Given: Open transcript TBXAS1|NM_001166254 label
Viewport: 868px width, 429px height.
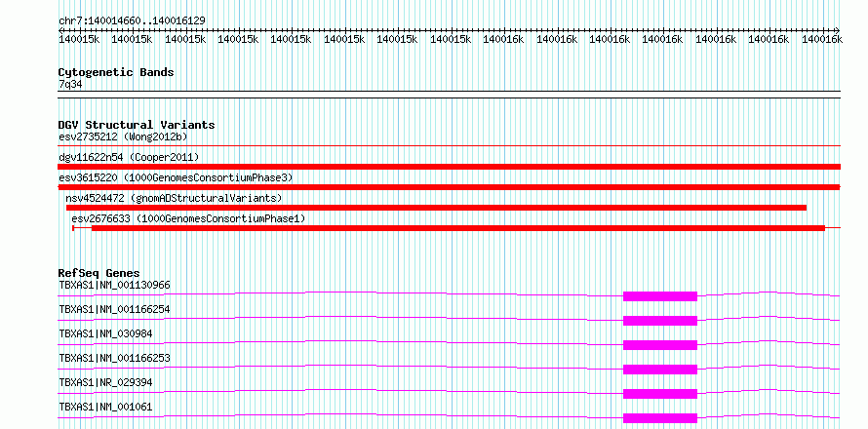Looking at the screenshot, I should click(x=114, y=309).
